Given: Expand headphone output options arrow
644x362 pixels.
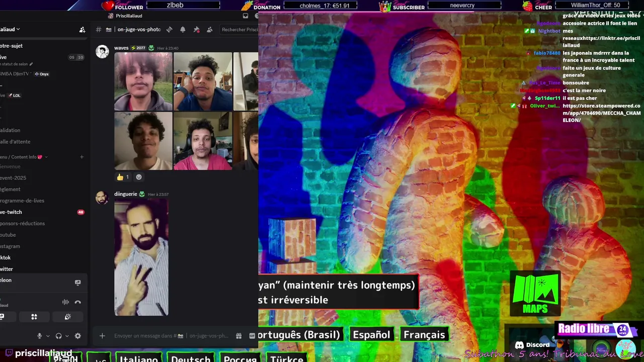Looking at the screenshot, I should pyautogui.click(x=67, y=336).
